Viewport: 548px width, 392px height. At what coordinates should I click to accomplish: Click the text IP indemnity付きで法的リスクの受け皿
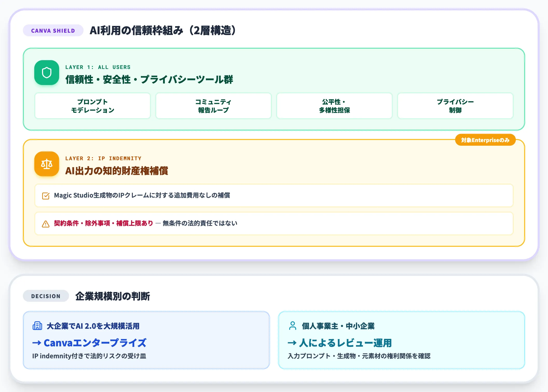tap(89, 356)
